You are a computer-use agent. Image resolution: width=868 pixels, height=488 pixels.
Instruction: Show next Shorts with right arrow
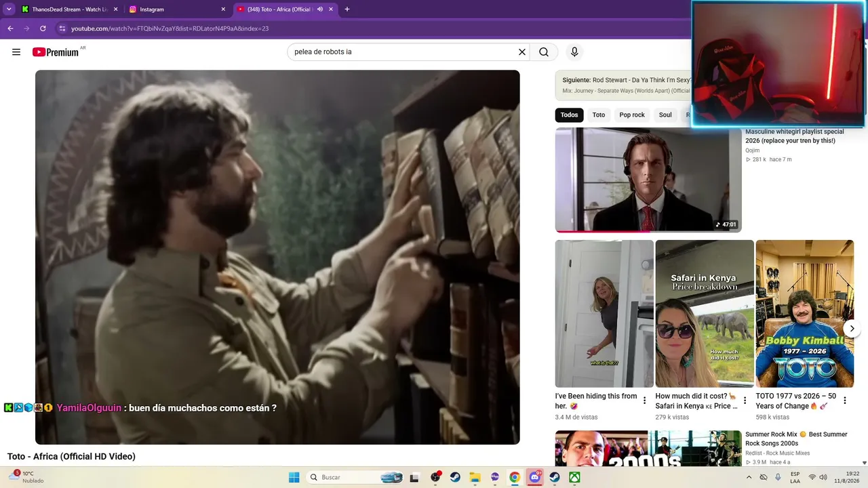pyautogui.click(x=852, y=329)
